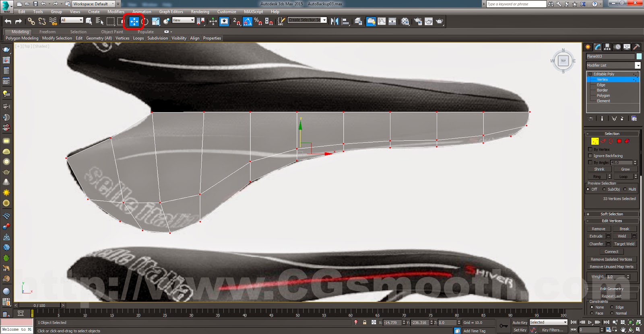The width and height of the screenshot is (644, 334).
Task: Select SubObj preview selection option
Action: click(604, 189)
